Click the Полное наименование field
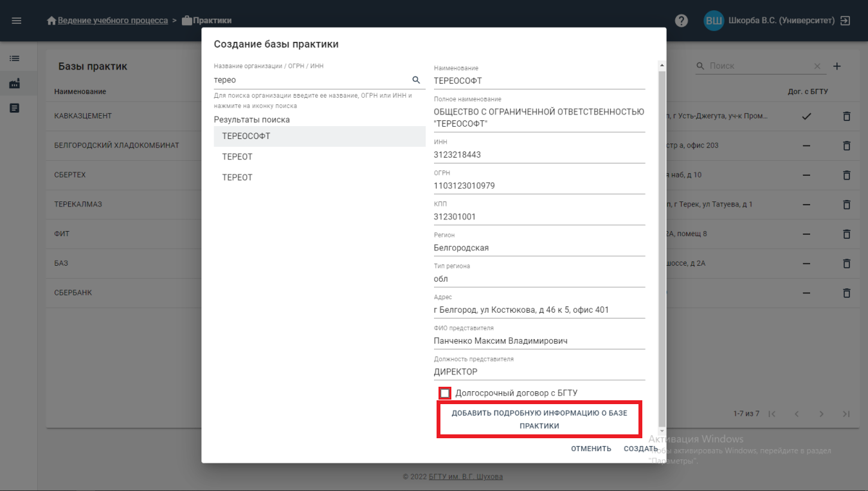 tap(539, 118)
